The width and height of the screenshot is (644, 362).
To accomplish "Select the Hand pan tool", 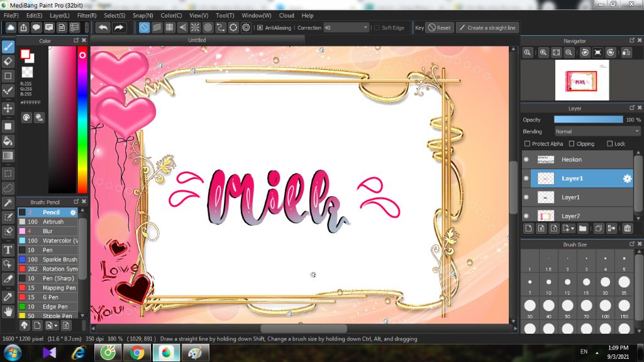I will [8, 312].
